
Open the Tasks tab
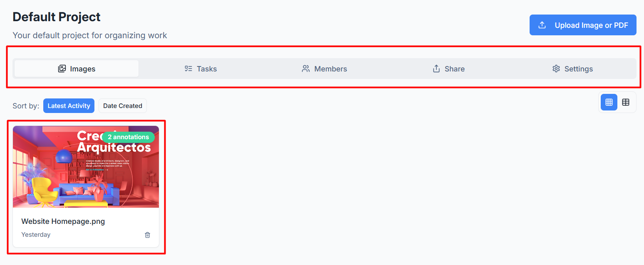pos(201,69)
